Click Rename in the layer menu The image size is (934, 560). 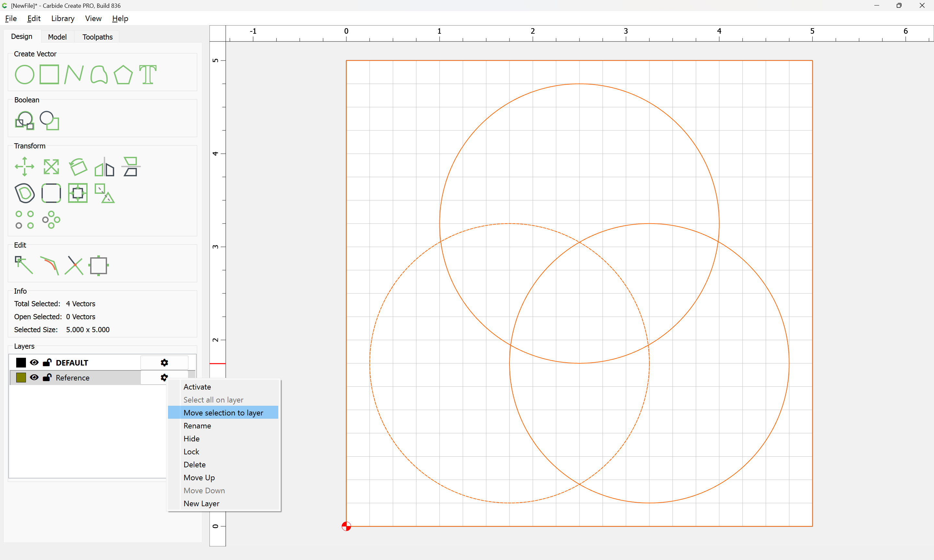197,426
